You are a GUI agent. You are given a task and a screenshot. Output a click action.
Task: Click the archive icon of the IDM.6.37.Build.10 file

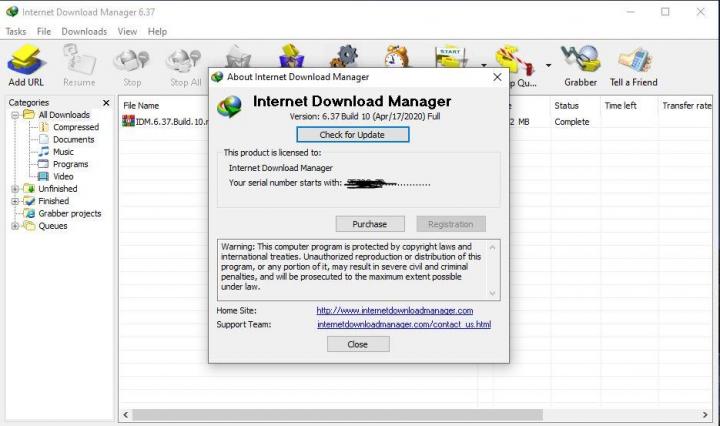coord(128,121)
